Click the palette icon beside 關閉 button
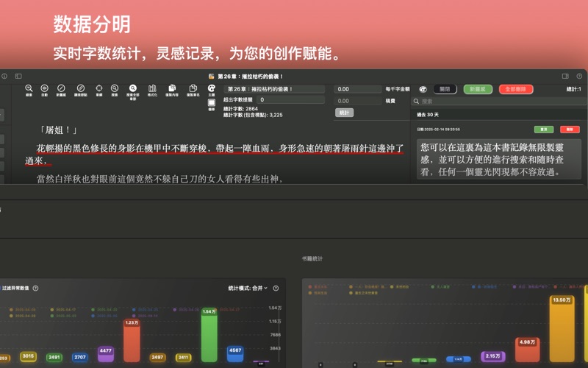The image size is (588, 368). (423, 89)
